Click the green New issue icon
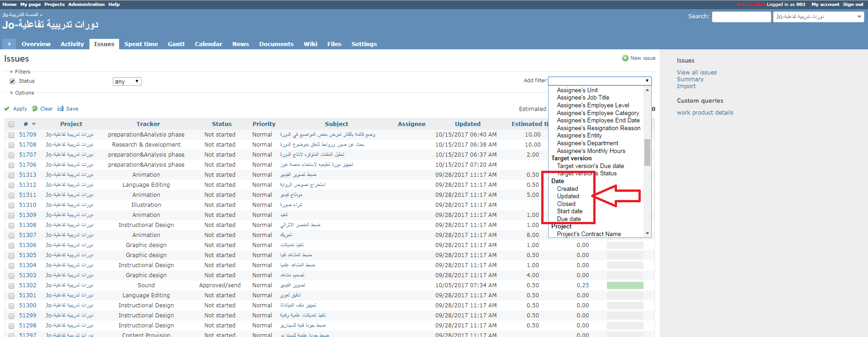This screenshot has width=868, height=337. (x=625, y=58)
